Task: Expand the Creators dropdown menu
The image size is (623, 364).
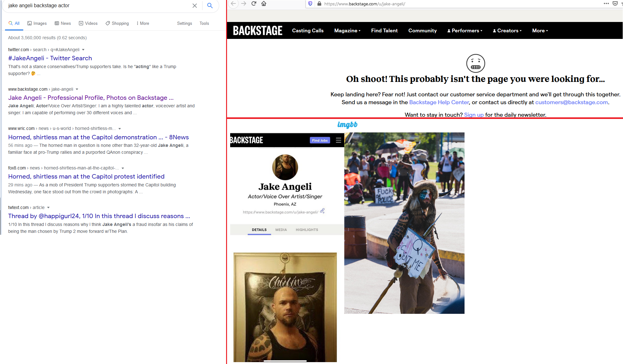Action: [507, 30]
